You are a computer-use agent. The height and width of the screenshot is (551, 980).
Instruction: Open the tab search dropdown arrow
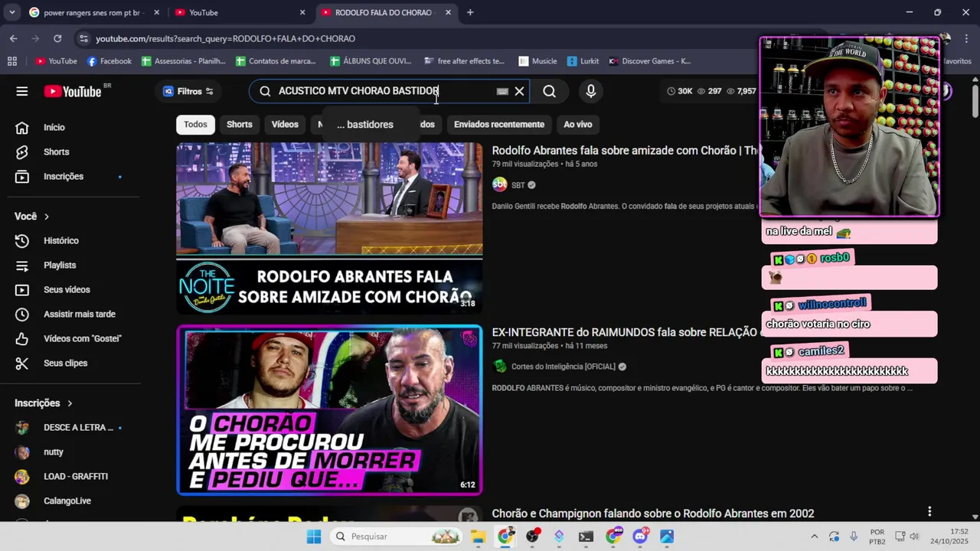12,12
